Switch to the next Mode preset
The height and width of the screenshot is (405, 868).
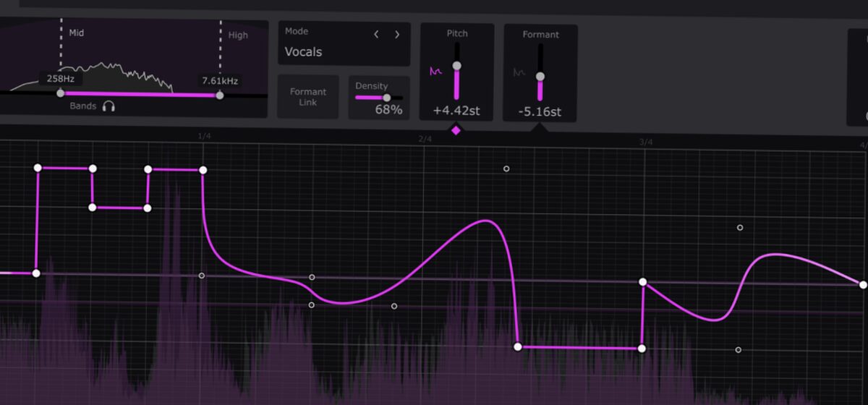(x=396, y=34)
